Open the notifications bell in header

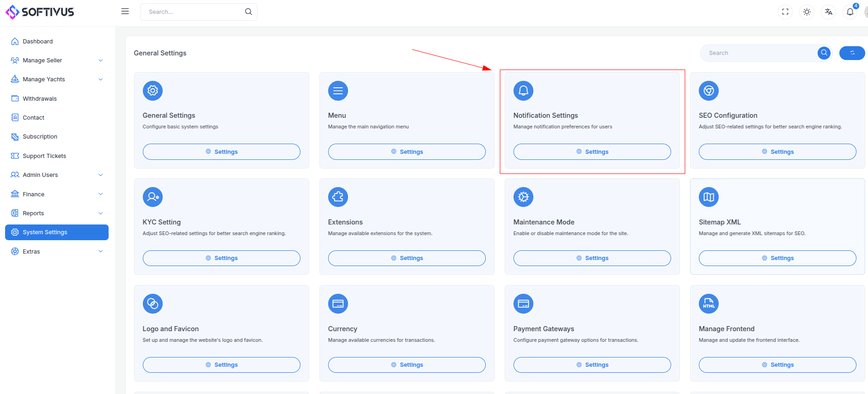click(x=850, y=12)
